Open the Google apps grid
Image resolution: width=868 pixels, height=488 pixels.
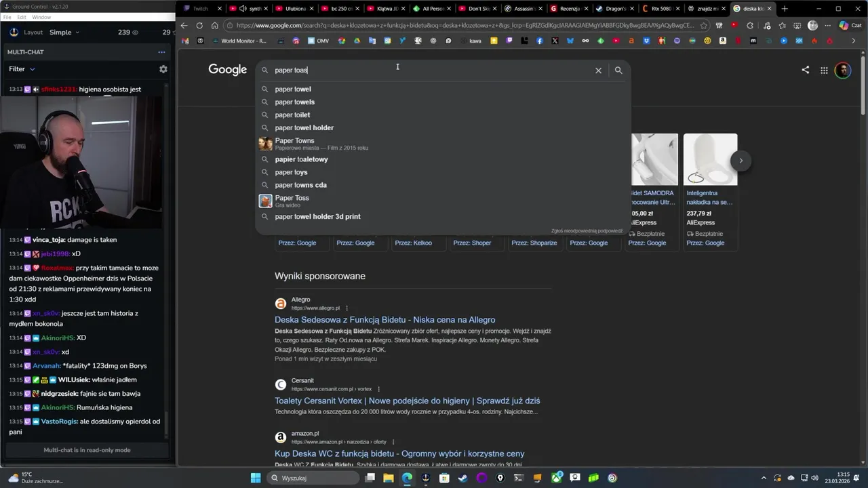coord(824,70)
